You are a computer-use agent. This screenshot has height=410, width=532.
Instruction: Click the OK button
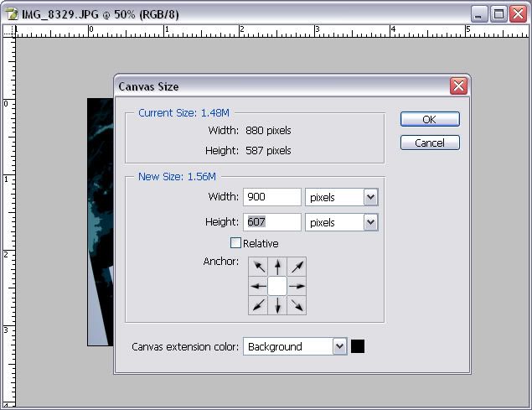pyautogui.click(x=430, y=119)
